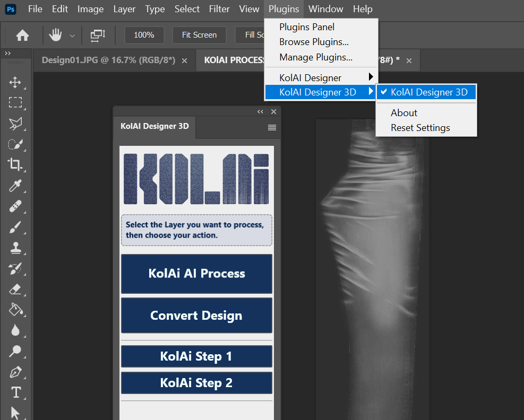Click the KolAi Step 1 button

(196, 356)
